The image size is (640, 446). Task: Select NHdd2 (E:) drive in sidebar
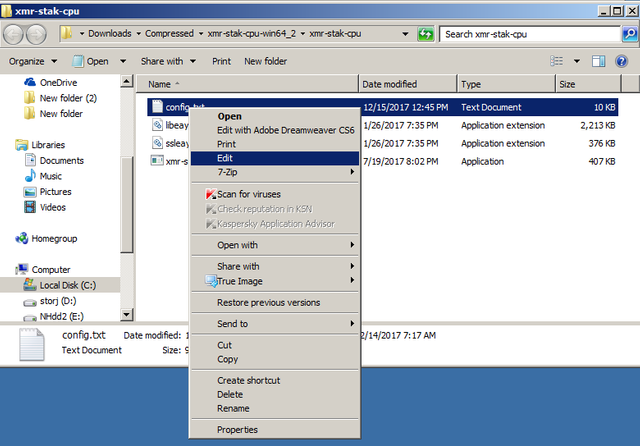point(61,316)
